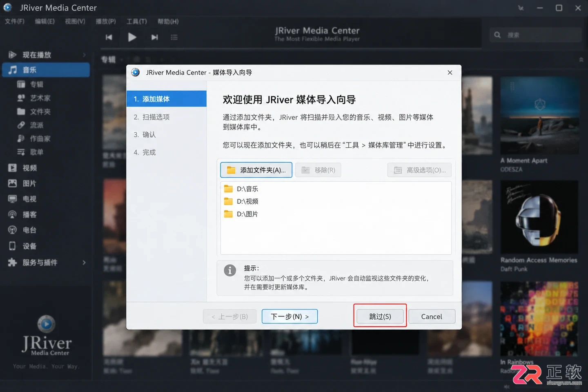The image size is (588, 392).
Task: Click the previous track button
Action: tap(109, 37)
